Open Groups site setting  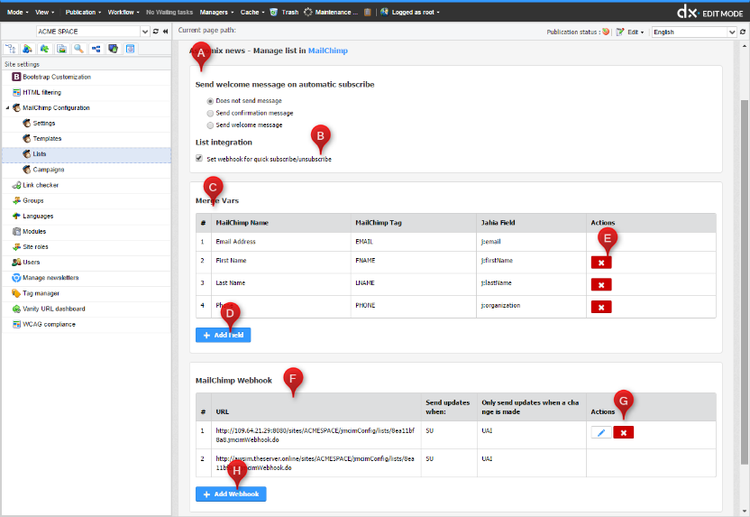[33, 201]
